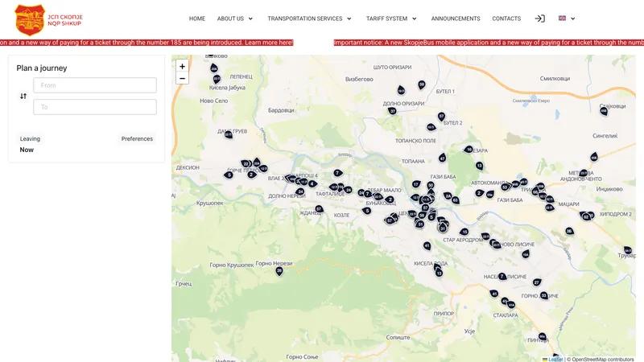Screen dimensions: 644x362
Task: Select bus marker below Сингелиќ
Action: click(x=594, y=157)
